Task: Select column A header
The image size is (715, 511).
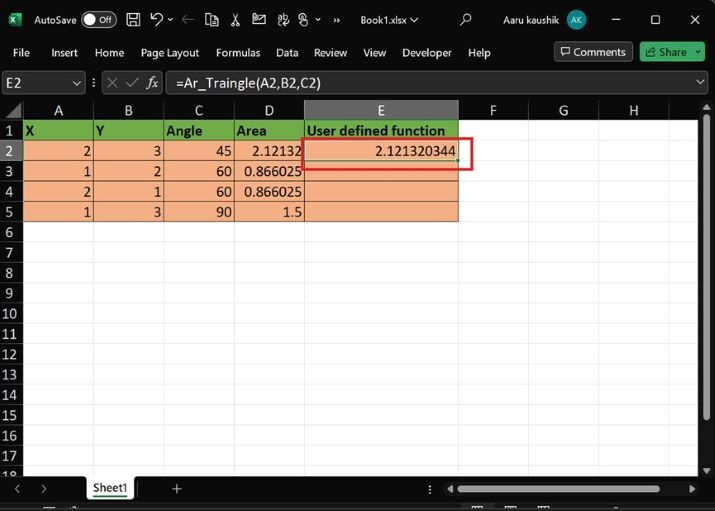Action: 58,110
